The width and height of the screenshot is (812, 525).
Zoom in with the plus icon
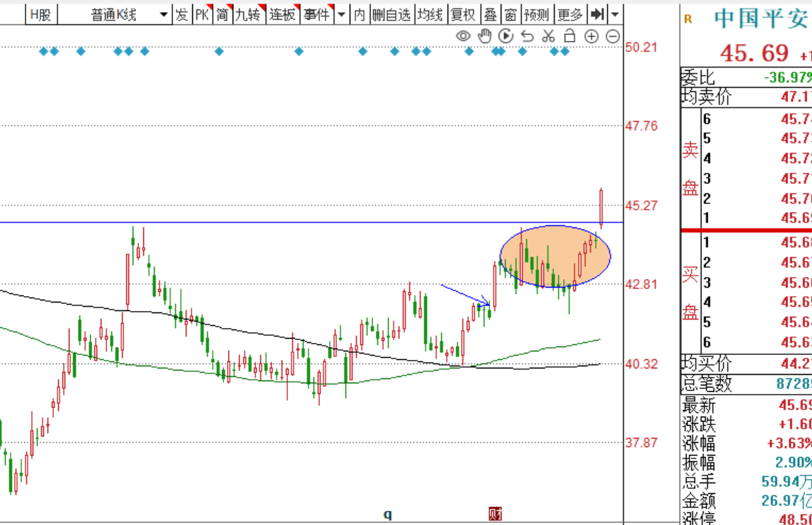pyautogui.click(x=591, y=36)
